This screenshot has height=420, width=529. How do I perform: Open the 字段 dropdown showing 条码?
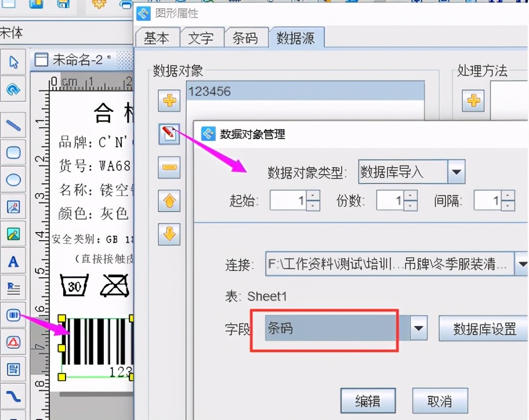point(419,328)
